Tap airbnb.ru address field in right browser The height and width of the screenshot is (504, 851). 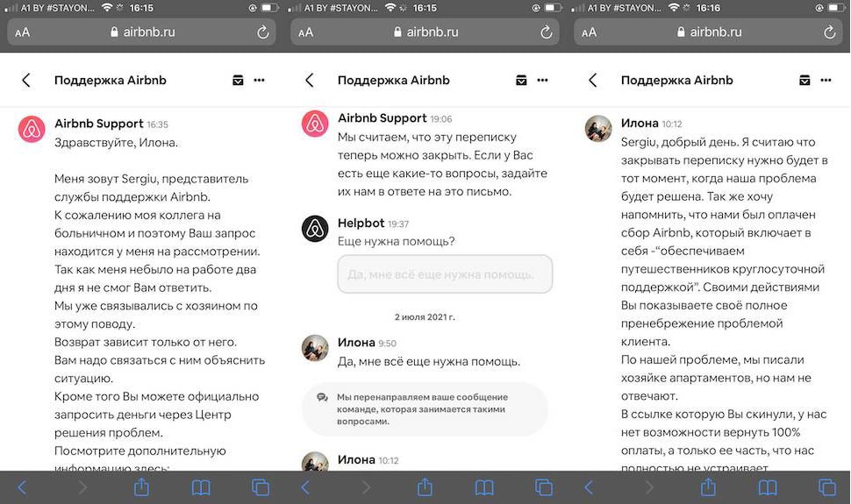tap(708, 32)
